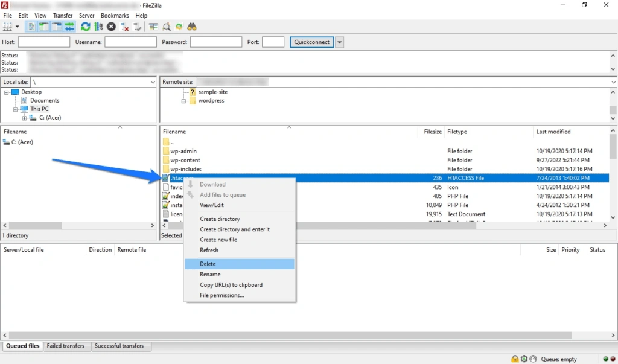
Task: Expand the C: (Acer) drive tree node
Action: 25,118
